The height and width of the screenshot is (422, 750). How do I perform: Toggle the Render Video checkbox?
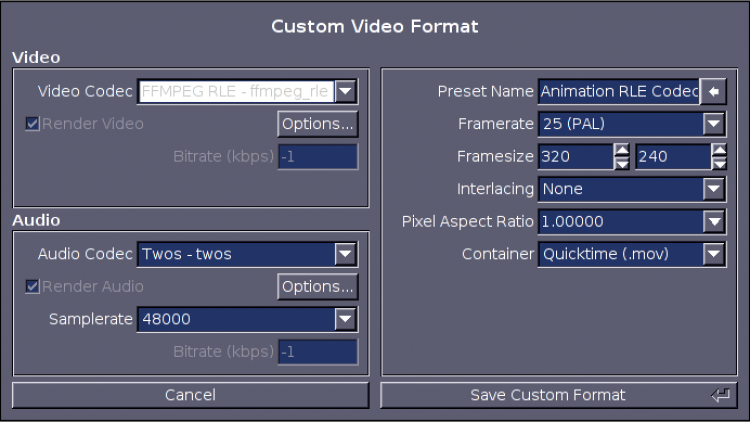tap(32, 124)
